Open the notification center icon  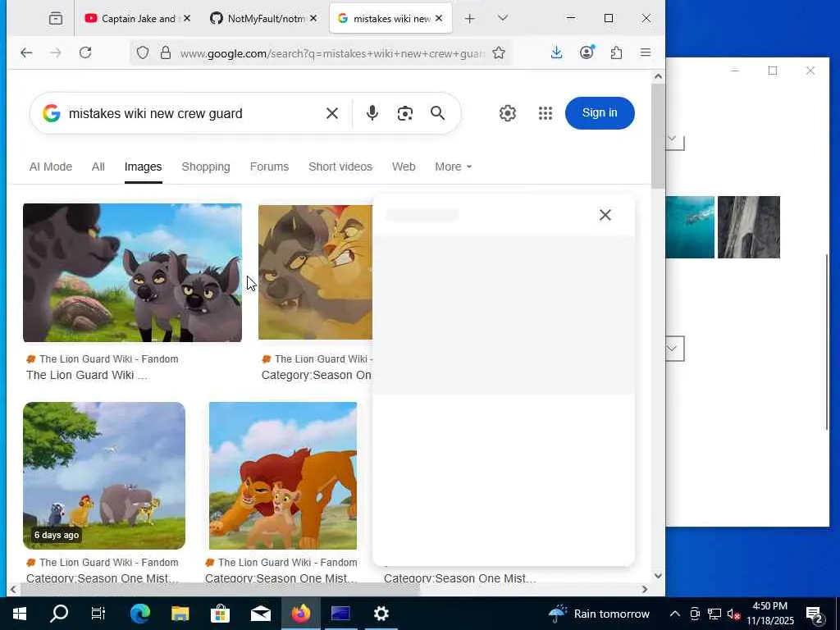pos(815,614)
